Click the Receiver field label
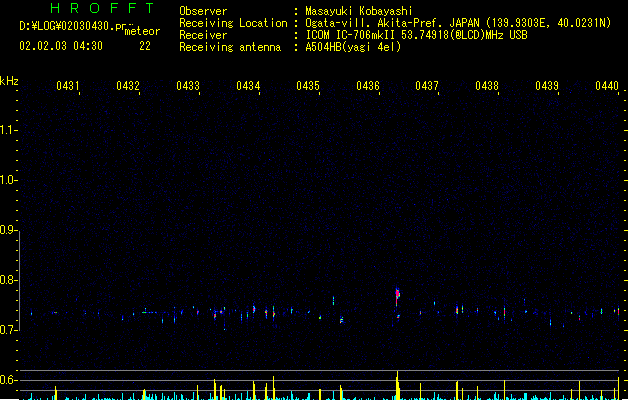The height and width of the screenshot is (400, 629). (x=203, y=35)
